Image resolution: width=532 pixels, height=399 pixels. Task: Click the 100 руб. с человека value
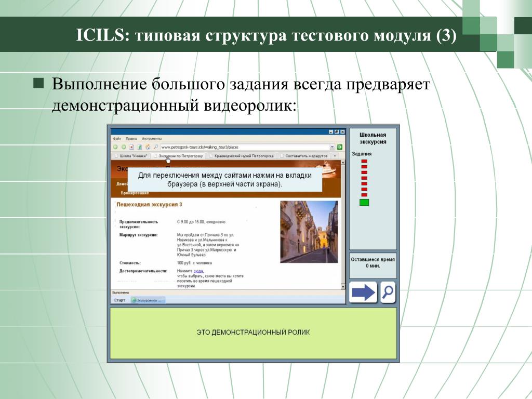pyautogui.click(x=194, y=263)
